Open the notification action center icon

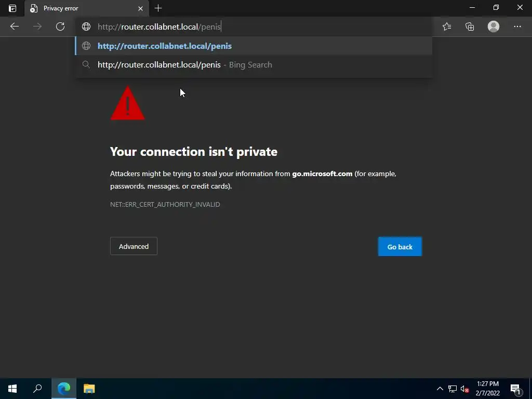[515, 389]
